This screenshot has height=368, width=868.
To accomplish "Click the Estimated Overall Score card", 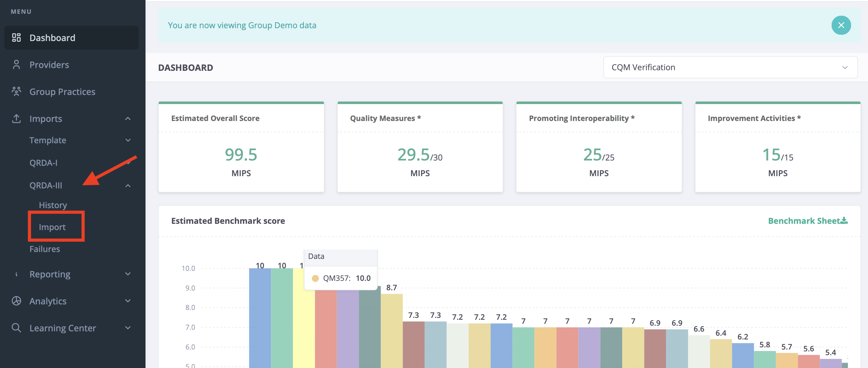I will 241,147.
